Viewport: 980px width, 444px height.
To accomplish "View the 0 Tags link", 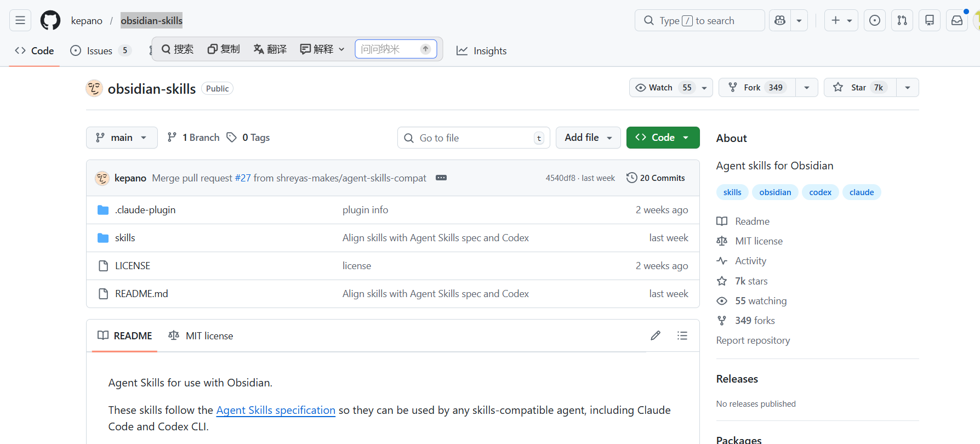I will click(248, 138).
